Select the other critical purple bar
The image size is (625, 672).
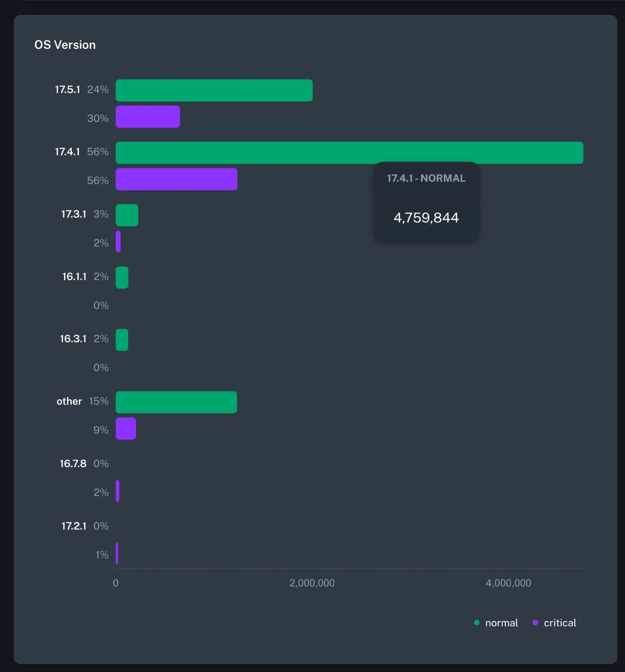pyautogui.click(x=126, y=429)
